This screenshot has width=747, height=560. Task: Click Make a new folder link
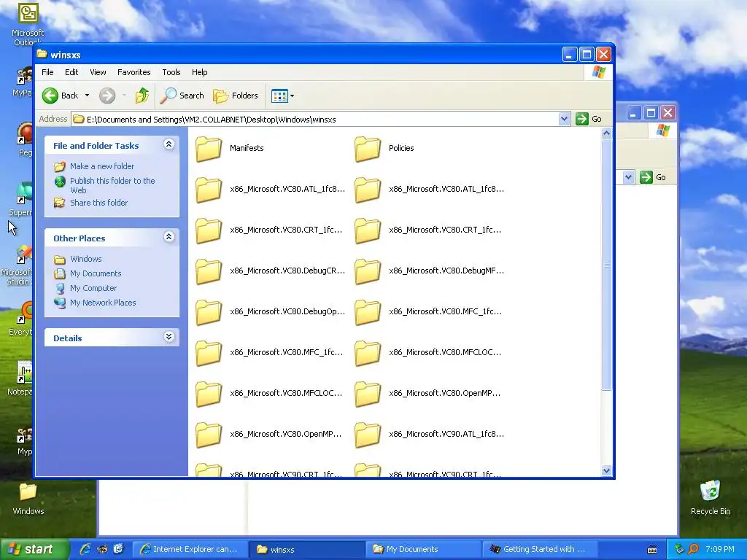pos(102,166)
